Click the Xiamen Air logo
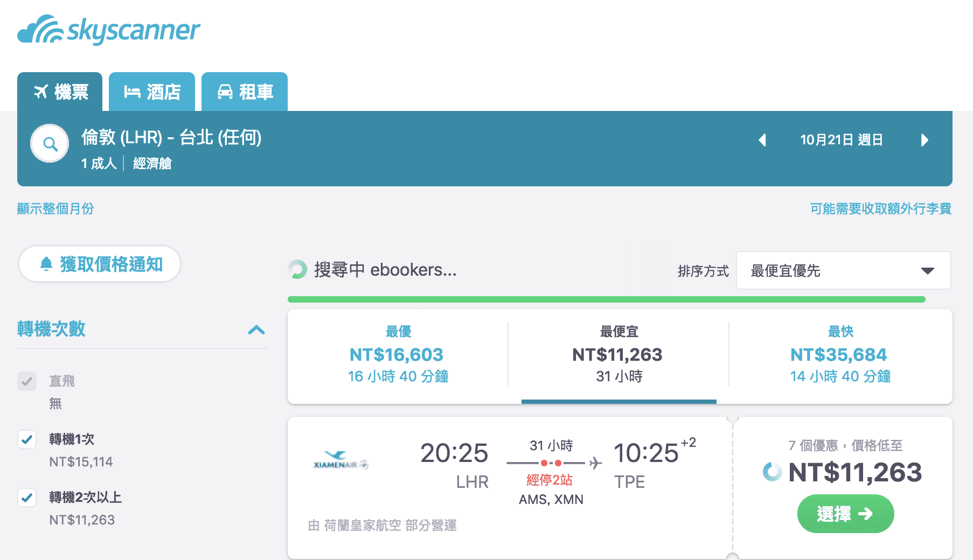 [x=340, y=460]
